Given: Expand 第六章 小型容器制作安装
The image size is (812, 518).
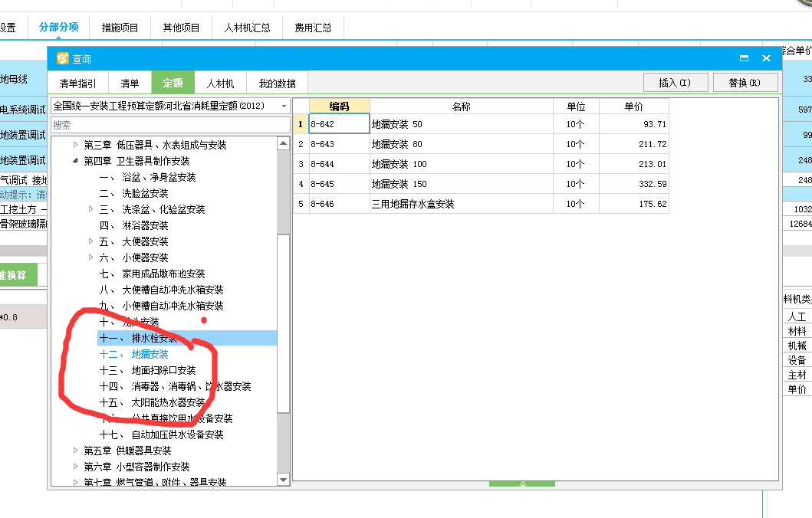Looking at the screenshot, I should (76, 466).
